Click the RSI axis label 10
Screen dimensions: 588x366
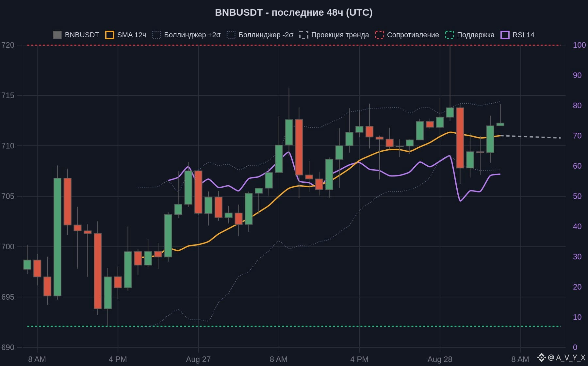(x=577, y=317)
